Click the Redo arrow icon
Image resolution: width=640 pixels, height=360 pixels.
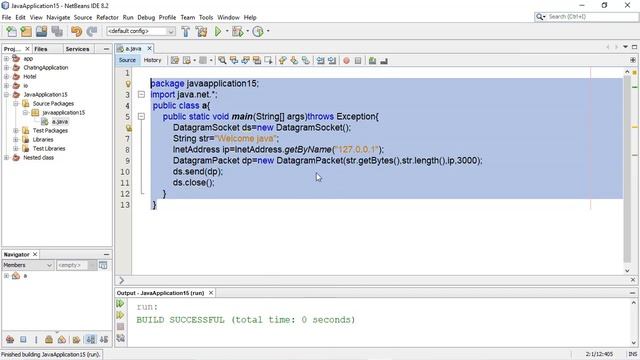point(92,31)
